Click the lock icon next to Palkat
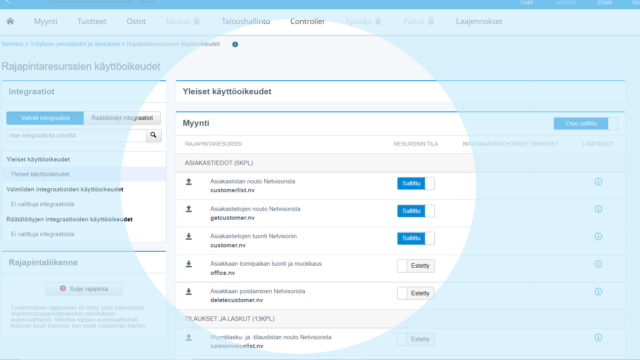Screen dimensions: 640x360 430,21
